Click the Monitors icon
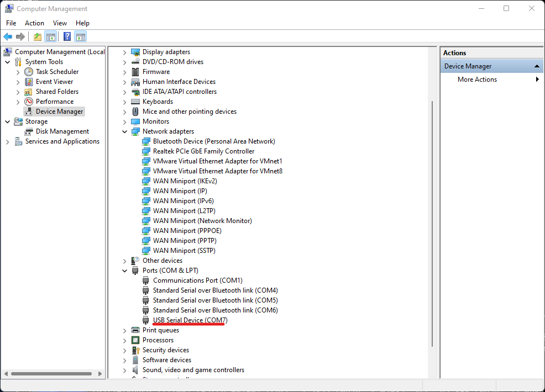 point(135,121)
